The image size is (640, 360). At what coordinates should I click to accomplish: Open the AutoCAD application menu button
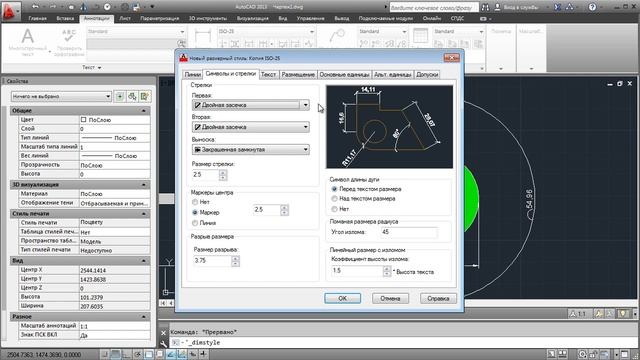pyautogui.click(x=11, y=11)
